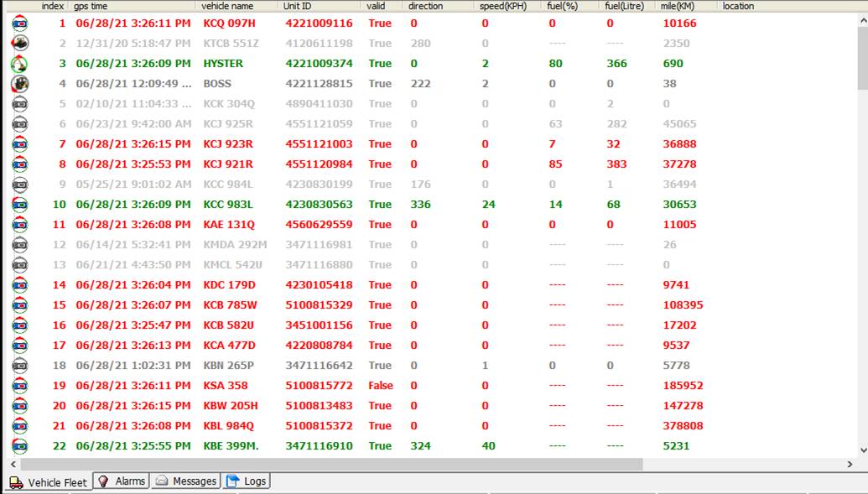Image resolution: width=868 pixels, height=494 pixels.
Task: Click the horizontal scrollbar left arrow
Action: [13, 464]
